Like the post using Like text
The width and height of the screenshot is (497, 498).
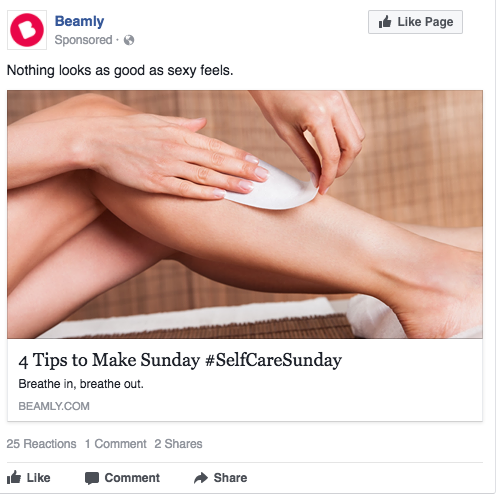click(39, 478)
